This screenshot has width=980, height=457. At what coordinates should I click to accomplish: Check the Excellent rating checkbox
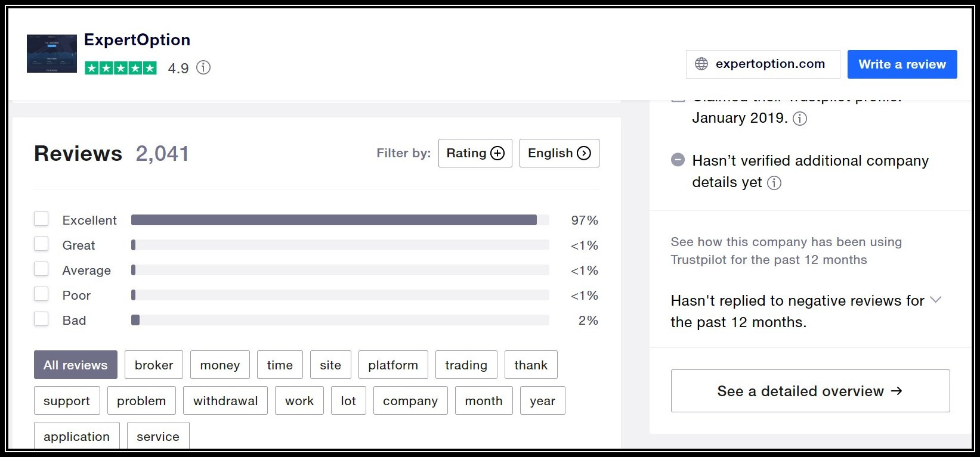tap(41, 219)
